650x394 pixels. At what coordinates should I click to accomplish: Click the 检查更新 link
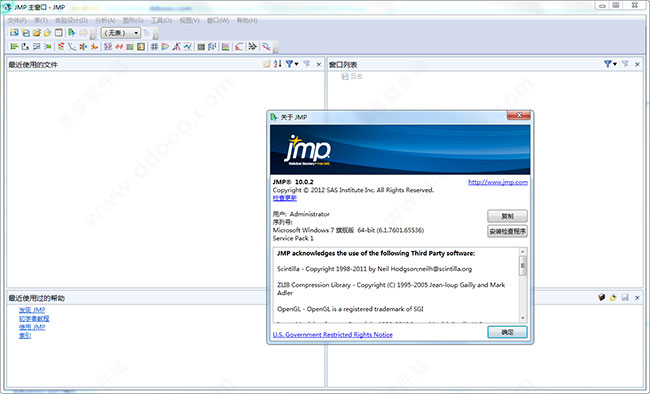[x=285, y=198]
